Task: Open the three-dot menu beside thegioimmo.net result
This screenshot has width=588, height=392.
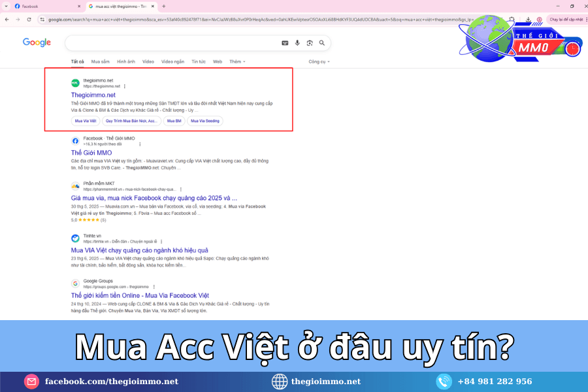Action: 125,86
